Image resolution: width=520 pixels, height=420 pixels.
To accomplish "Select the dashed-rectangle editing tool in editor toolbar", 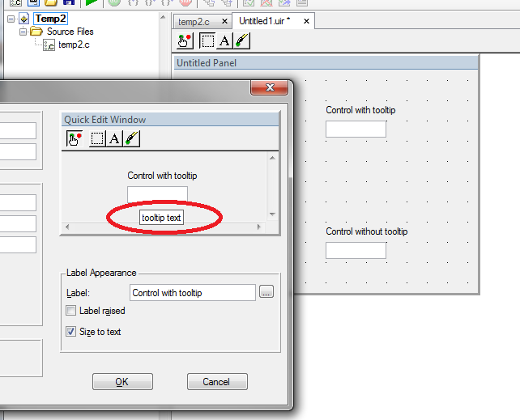I will point(207,41).
